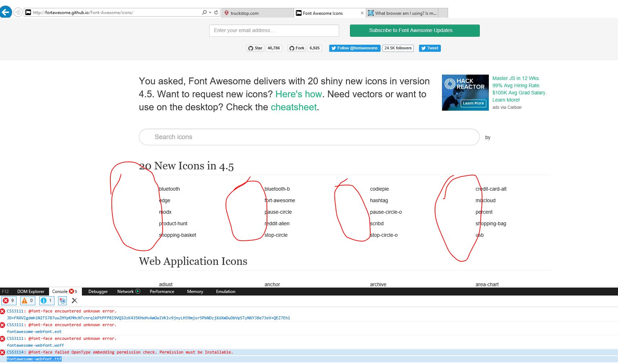618x364 pixels.
Task: Open the stop-circle icon entry
Action: pyautogui.click(x=276, y=235)
